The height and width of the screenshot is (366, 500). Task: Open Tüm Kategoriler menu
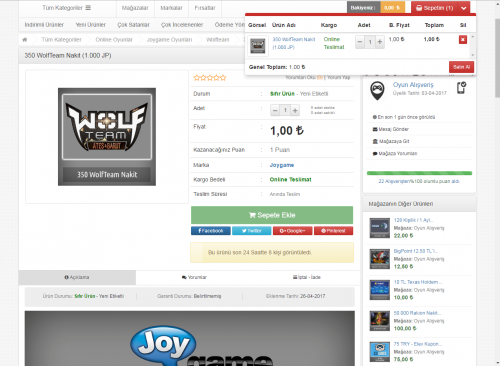point(66,8)
